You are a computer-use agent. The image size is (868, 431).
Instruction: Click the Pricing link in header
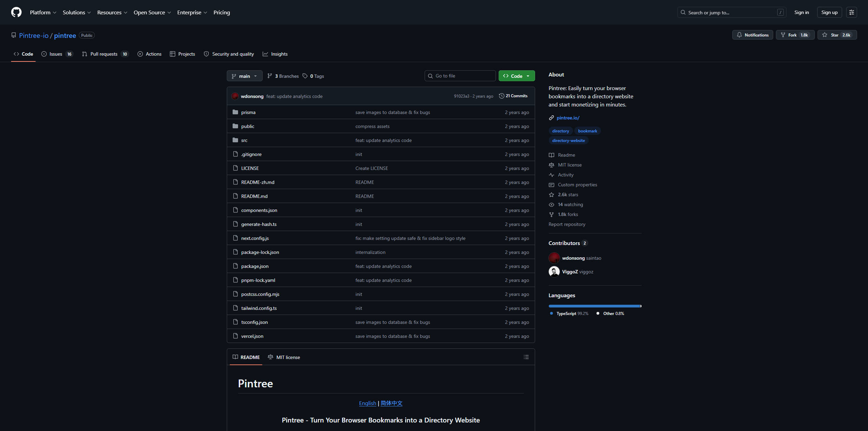(x=222, y=12)
